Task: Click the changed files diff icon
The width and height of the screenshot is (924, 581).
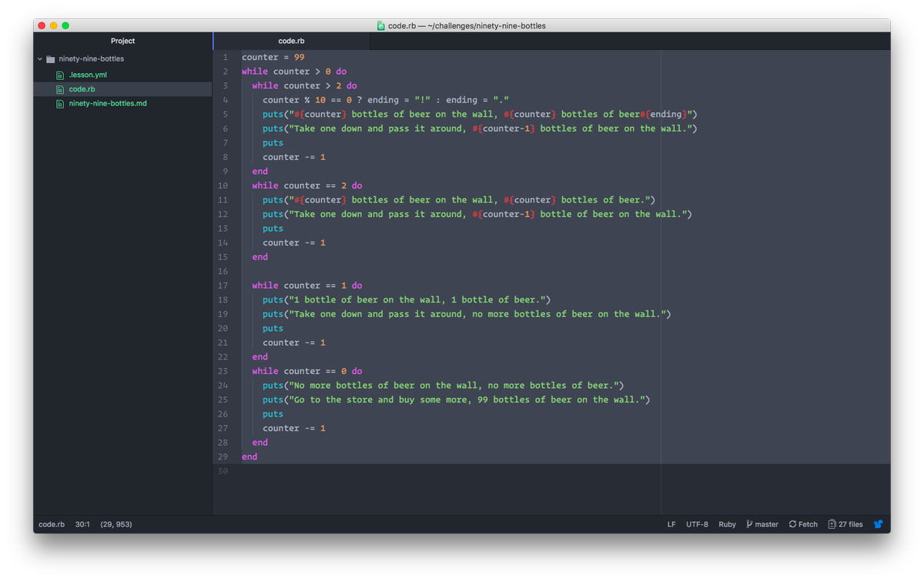Action: (x=832, y=524)
